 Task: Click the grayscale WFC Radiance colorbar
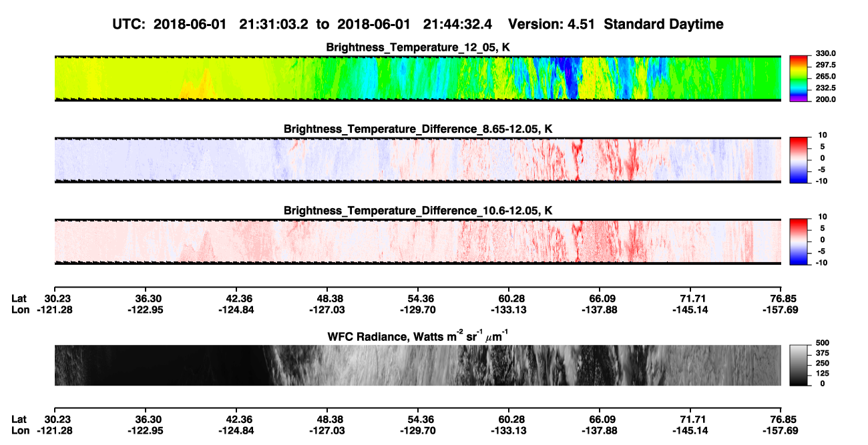[x=799, y=366]
